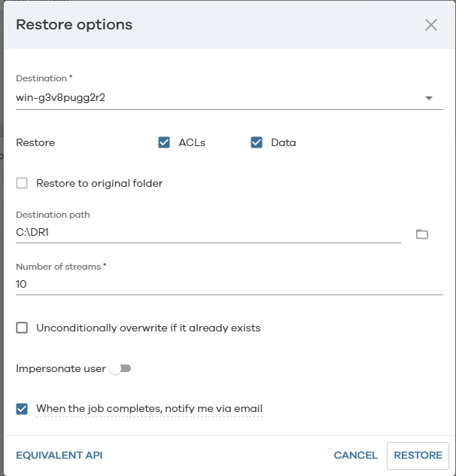Screen dimensions: 456x476
Task: Check Unconditionally overwrite if it already exists
Action: point(22,328)
